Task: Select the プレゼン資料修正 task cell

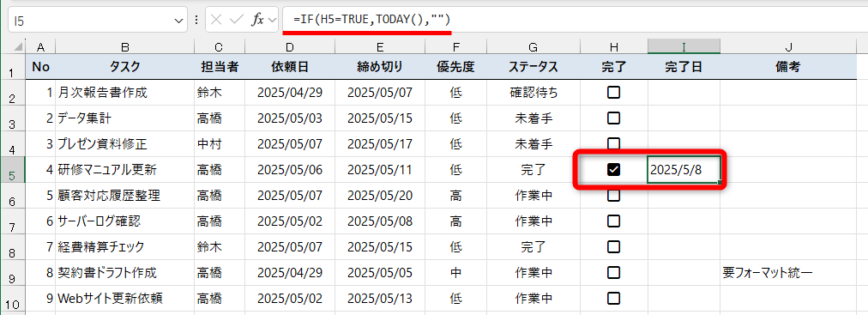Action: (124, 144)
